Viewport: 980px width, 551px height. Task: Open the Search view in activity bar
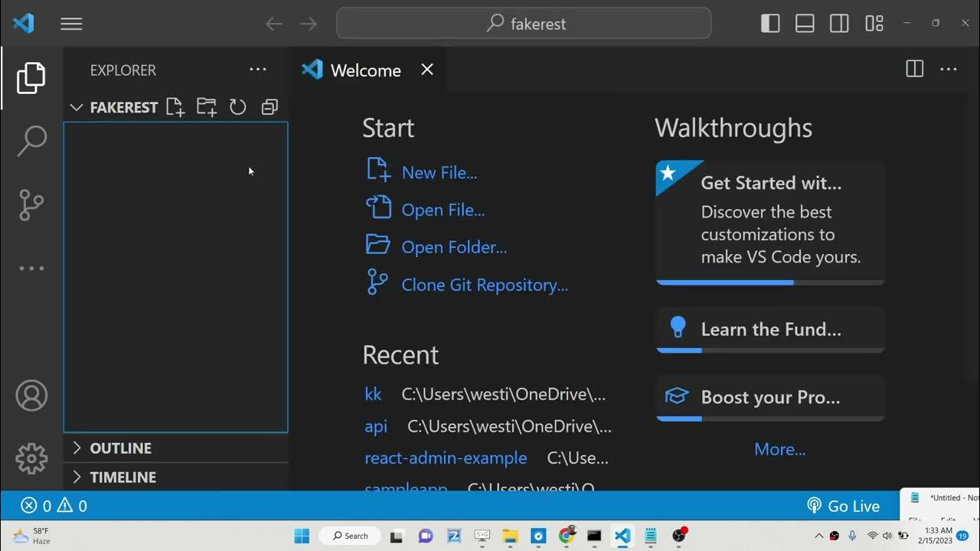pos(31,141)
